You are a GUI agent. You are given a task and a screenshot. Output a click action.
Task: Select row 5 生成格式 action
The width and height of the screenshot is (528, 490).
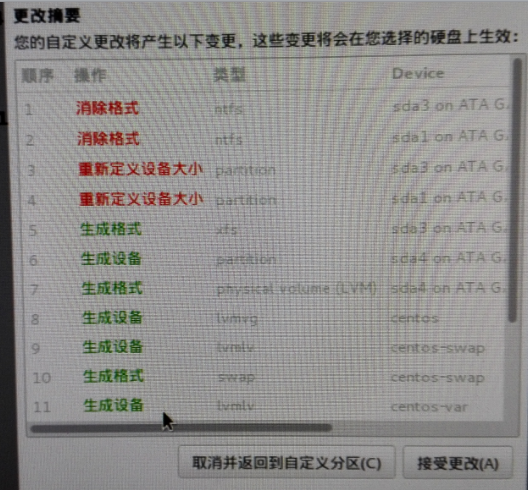111,229
